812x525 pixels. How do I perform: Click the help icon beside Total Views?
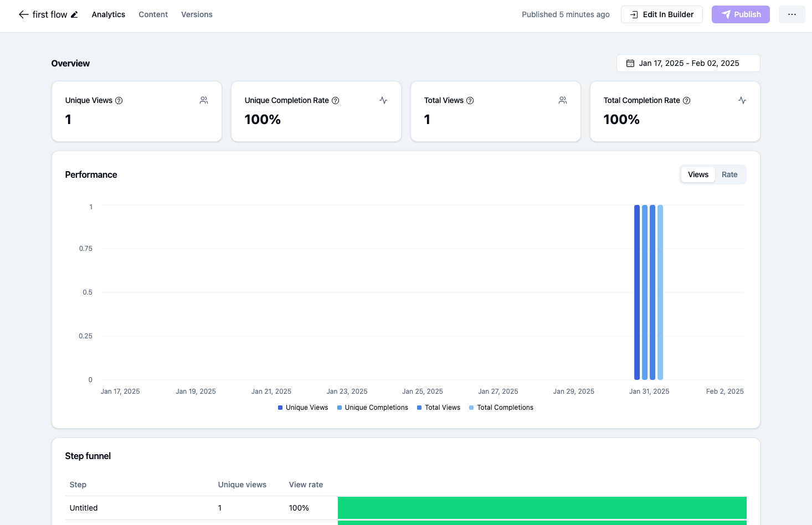click(470, 100)
